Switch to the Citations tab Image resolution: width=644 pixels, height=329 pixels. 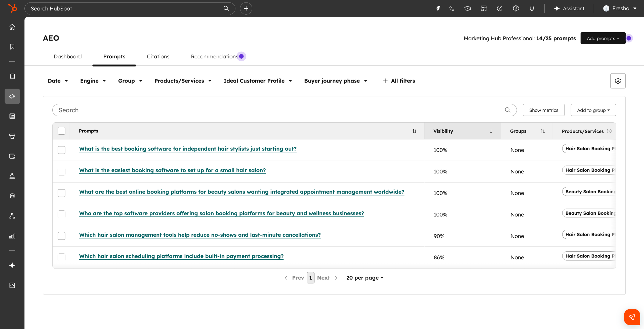[158, 56]
